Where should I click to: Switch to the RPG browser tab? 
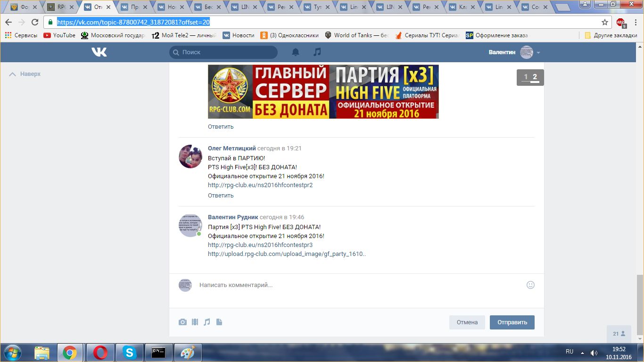tap(61, 7)
